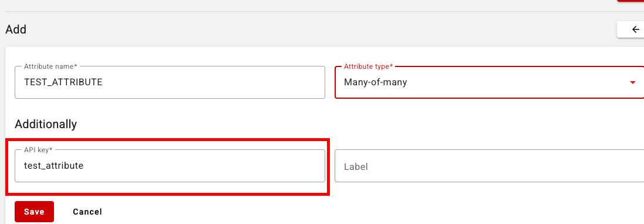644x224 pixels.
Task: Focus the API key input field
Action: coord(170,166)
